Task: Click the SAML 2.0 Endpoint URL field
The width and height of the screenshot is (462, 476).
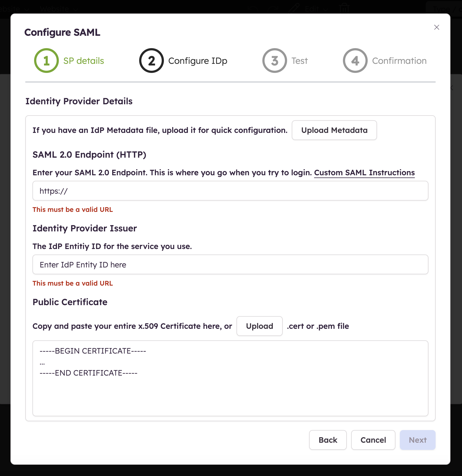Action: click(230, 191)
